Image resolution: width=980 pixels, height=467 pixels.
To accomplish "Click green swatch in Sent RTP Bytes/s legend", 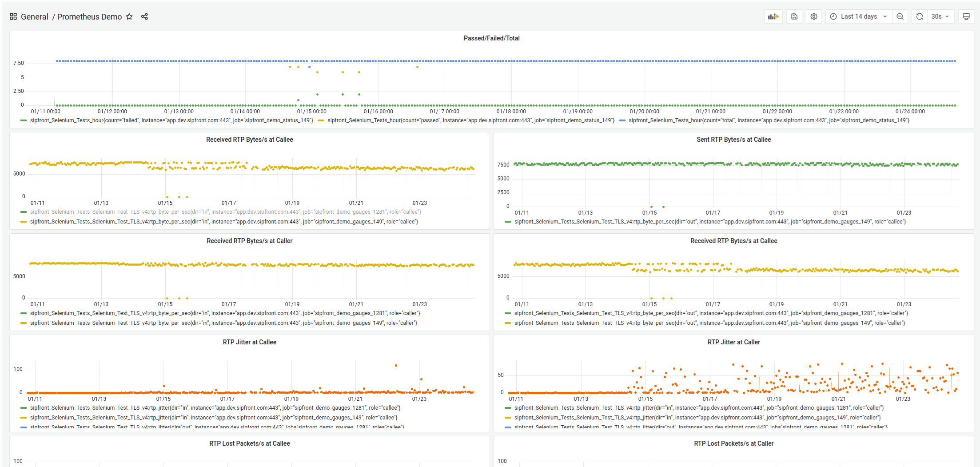I will pyautogui.click(x=508, y=222).
